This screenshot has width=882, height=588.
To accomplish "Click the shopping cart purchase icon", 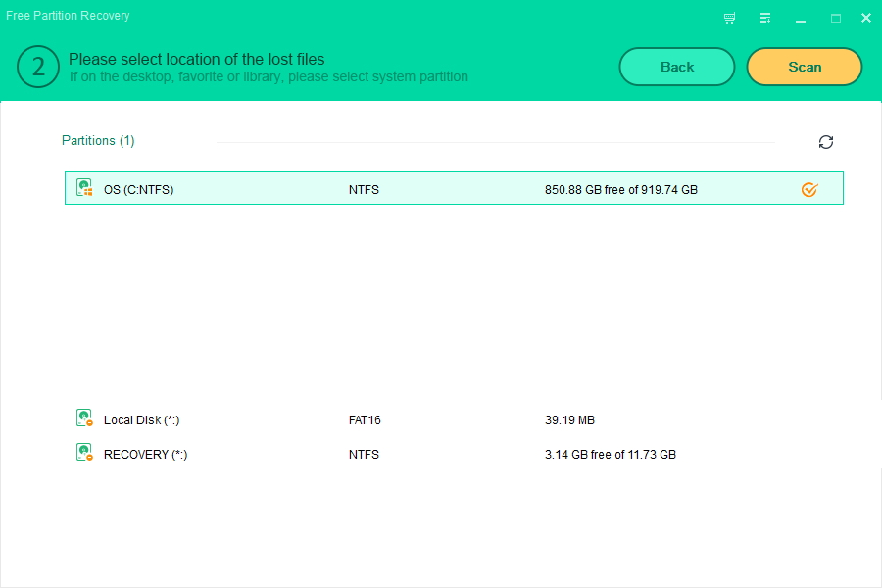I will pyautogui.click(x=729, y=18).
